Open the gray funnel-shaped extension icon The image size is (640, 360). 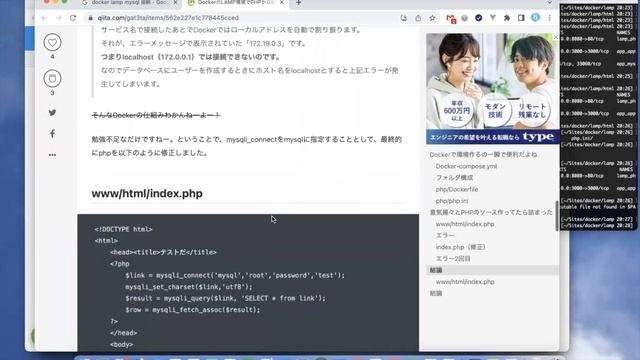pyautogui.click(x=493, y=18)
